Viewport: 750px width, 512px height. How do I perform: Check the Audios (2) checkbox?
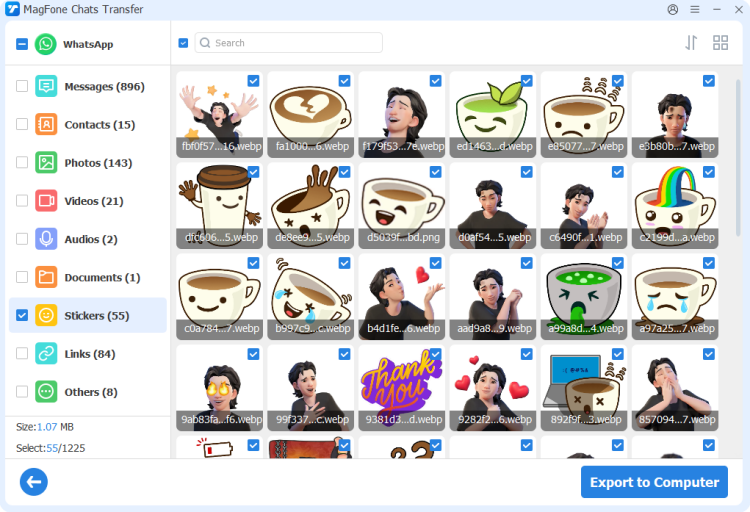22,239
